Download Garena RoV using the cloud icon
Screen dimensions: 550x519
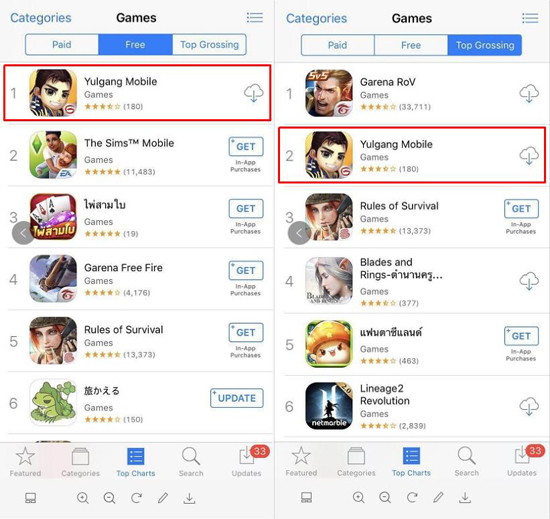[x=529, y=93]
